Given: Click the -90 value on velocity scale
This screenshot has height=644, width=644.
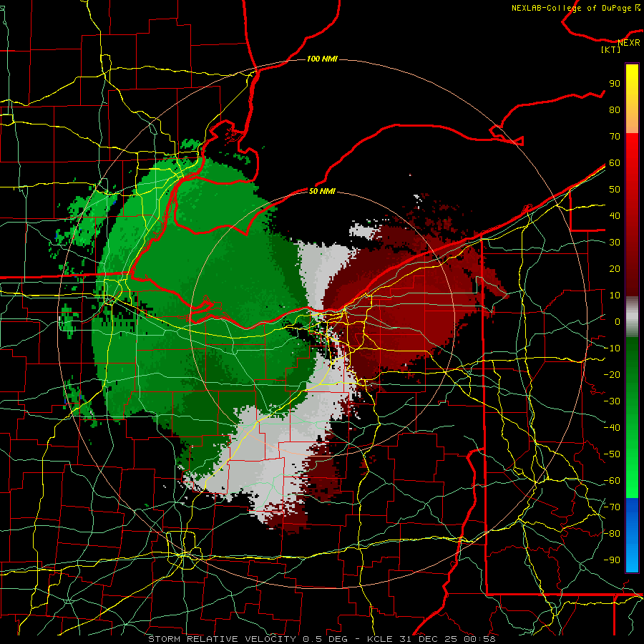Looking at the screenshot, I should pos(612,560).
